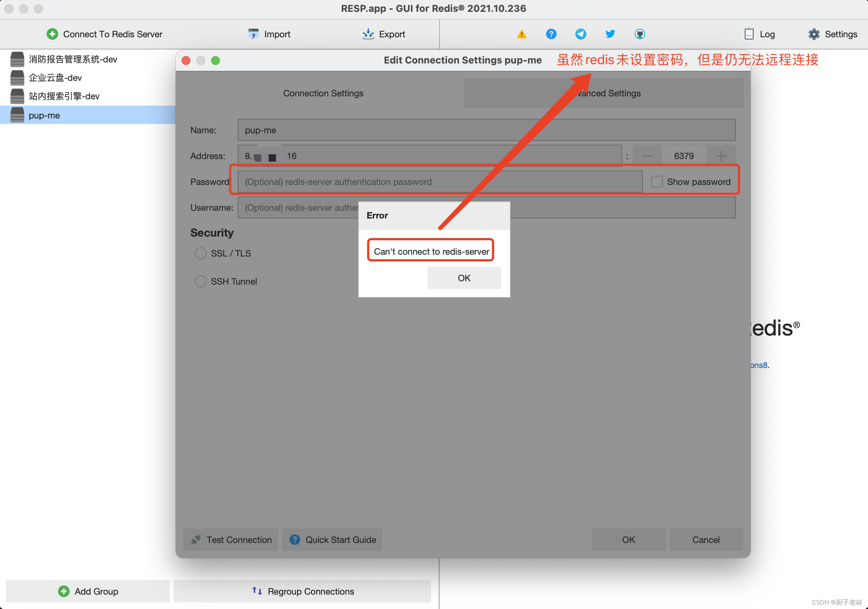
Task: Click the Export download icon
Action: click(x=368, y=34)
